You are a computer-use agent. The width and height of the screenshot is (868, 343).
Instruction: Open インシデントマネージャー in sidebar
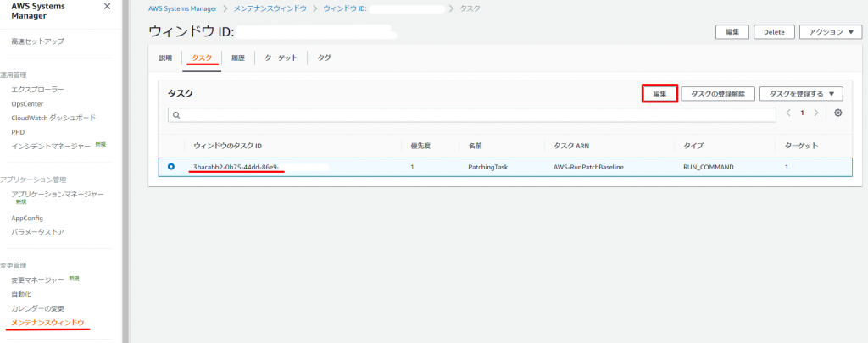(x=51, y=146)
